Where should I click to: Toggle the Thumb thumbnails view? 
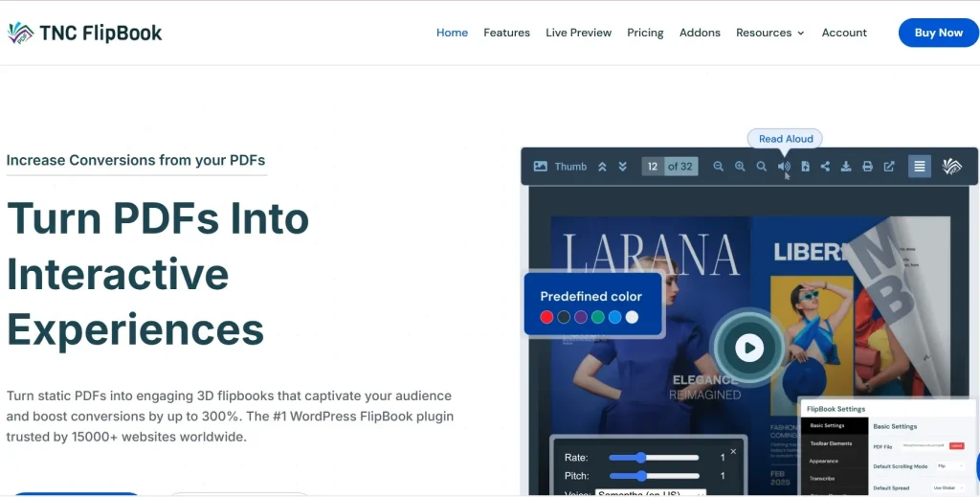560,167
